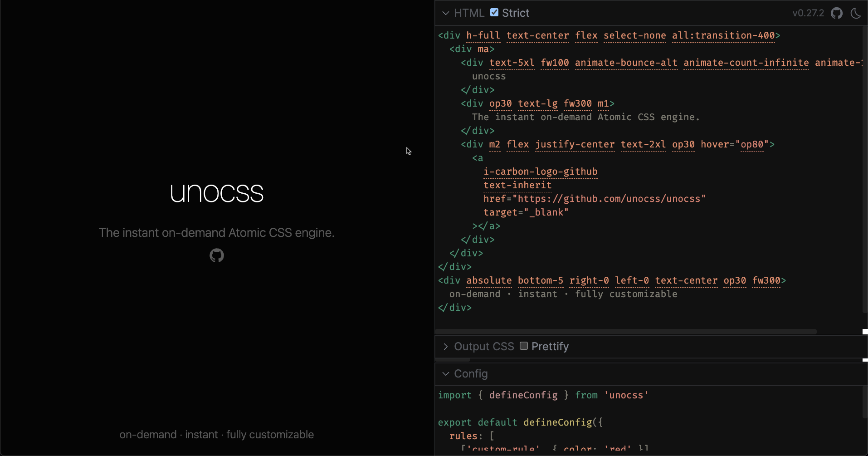This screenshot has height=456, width=868.
Task: Uncheck the Strict checkbox
Action: (x=494, y=12)
